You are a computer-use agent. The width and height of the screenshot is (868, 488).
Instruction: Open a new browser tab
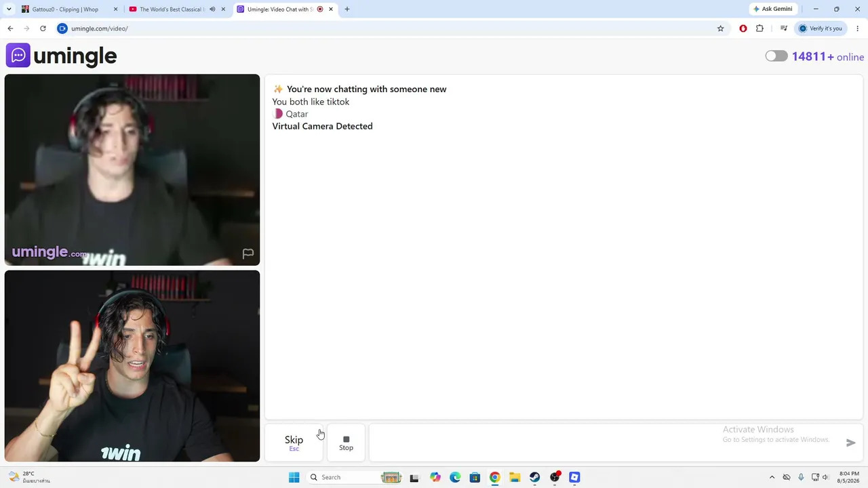pos(347,9)
